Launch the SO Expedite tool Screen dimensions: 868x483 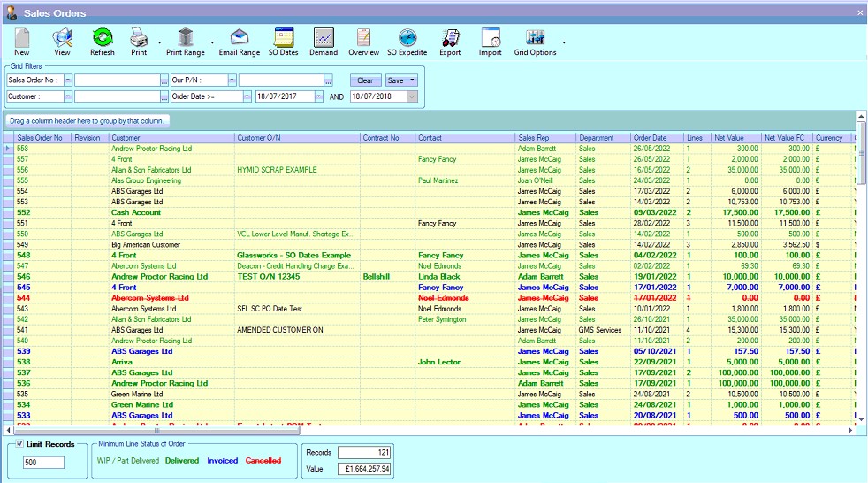point(407,38)
